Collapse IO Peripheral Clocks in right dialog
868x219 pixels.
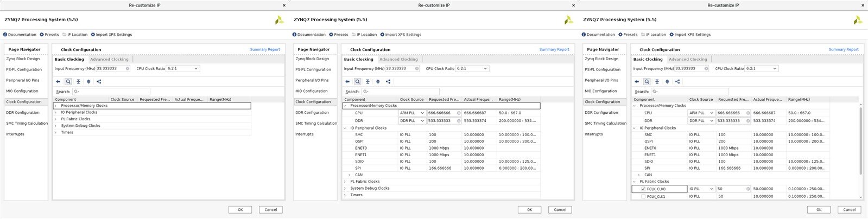click(x=634, y=128)
